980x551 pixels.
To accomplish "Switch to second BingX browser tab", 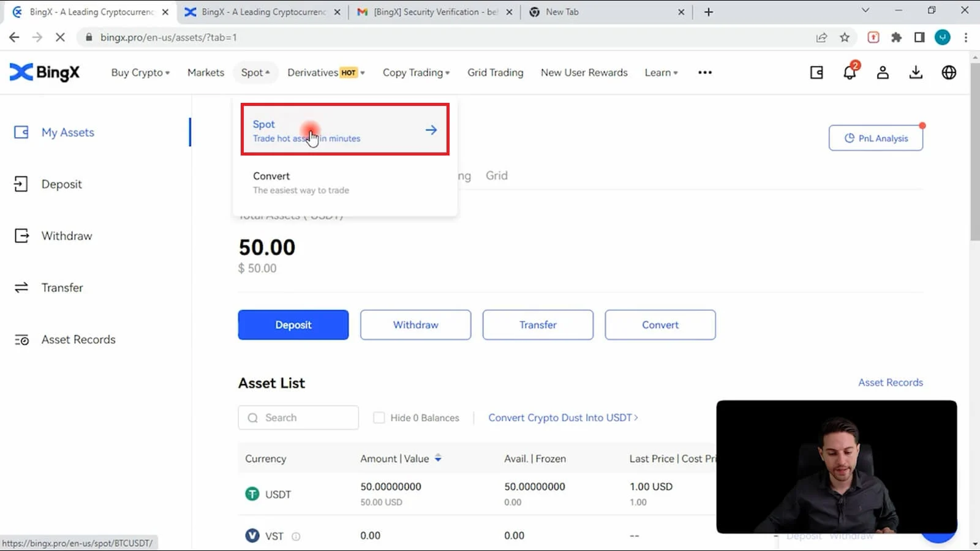I will (x=263, y=12).
